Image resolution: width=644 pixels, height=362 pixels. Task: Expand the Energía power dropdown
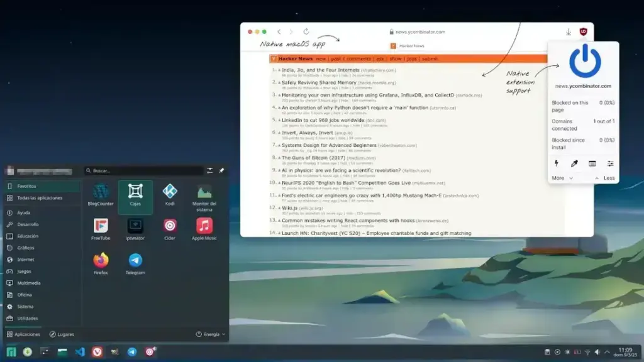[x=211, y=334]
